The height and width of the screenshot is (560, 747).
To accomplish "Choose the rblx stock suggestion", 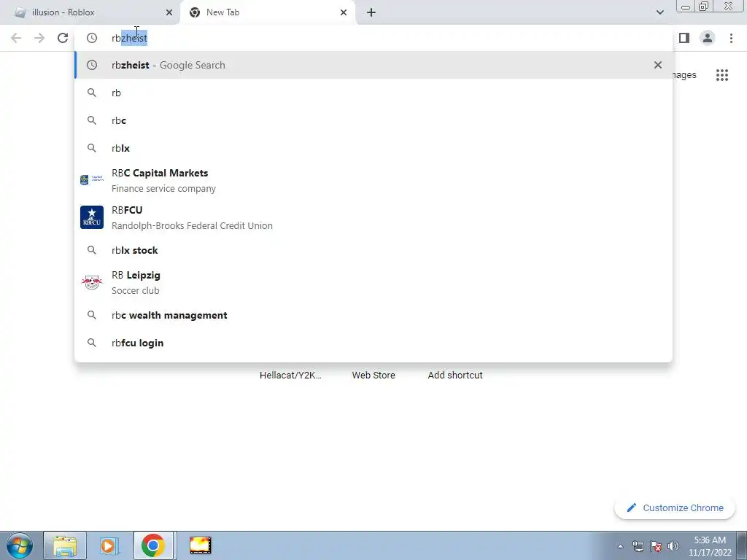I will (x=373, y=250).
